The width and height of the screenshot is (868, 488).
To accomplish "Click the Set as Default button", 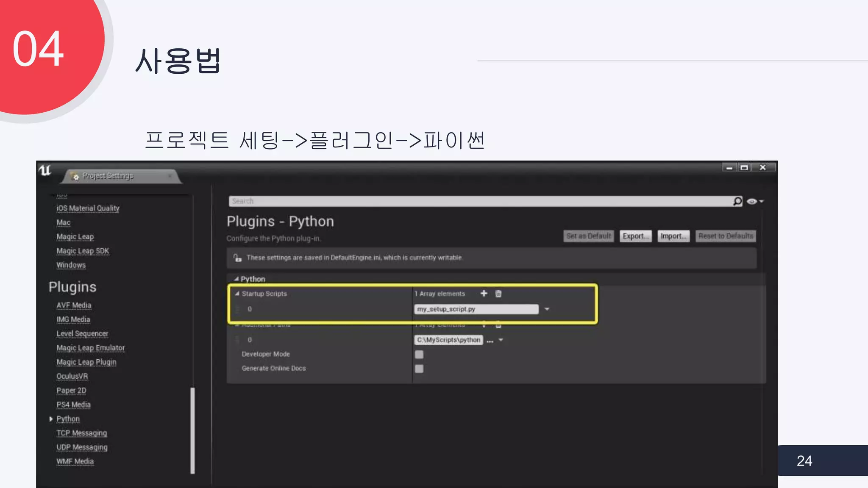I will click(x=589, y=236).
